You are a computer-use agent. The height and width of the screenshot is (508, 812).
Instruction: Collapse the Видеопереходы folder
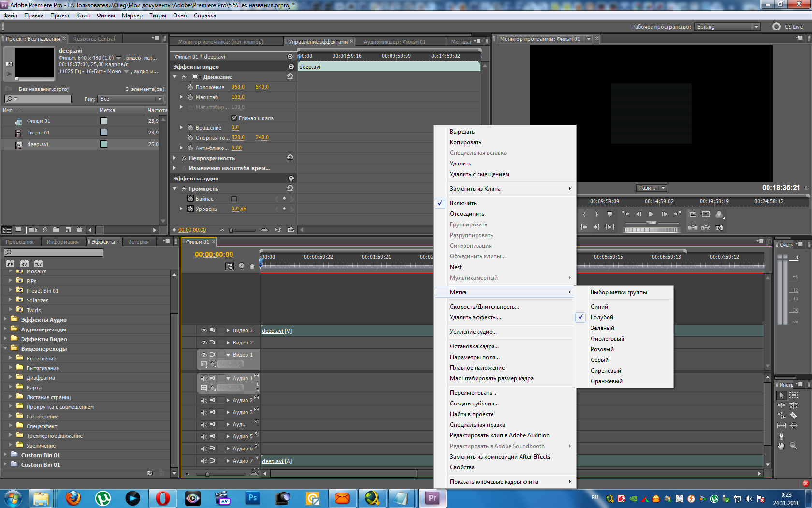coord(5,348)
